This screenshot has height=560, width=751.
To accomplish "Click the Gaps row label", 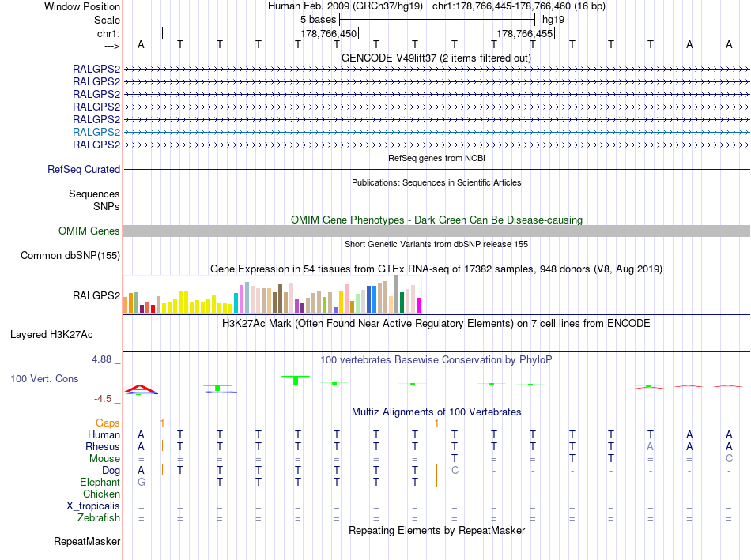I will pyautogui.click(x=108, y=423).
